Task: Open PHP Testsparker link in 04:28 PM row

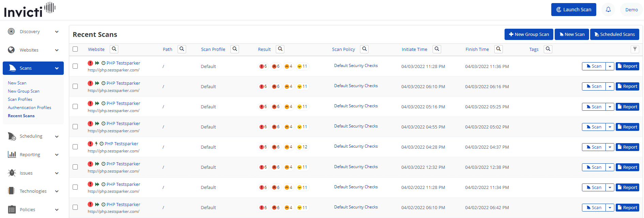Action: tap(121, 144)
